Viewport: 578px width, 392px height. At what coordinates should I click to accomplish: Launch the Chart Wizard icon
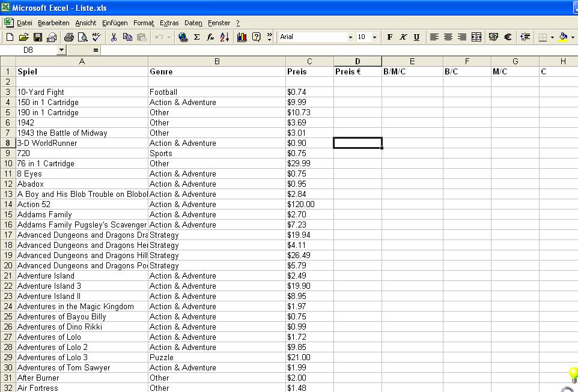pos(242,37)
